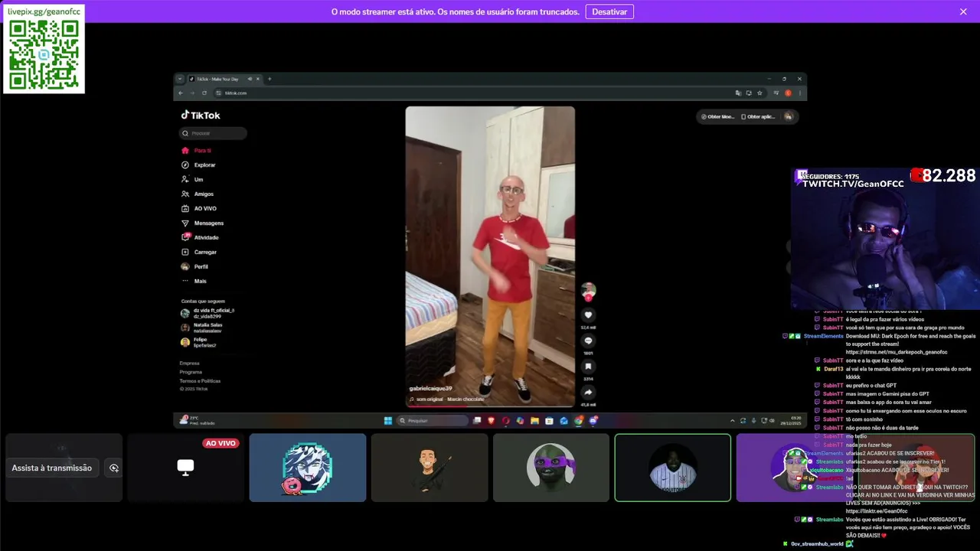Click the taskbar Pesquisar search box
This screenshot has height=551, width=980.
tap(433, 420)
